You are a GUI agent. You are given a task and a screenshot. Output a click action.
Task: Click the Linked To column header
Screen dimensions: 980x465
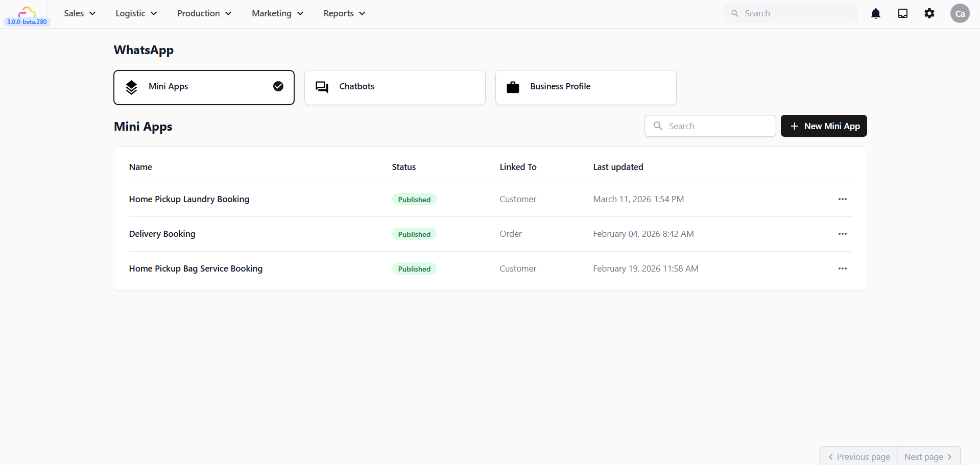[518, 167]
